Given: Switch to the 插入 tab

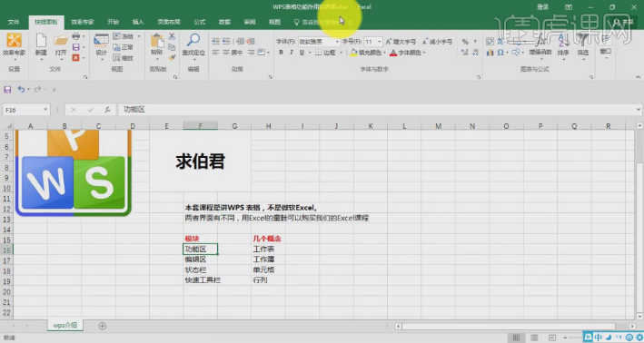Looking at the screenshot, I should tap(138, 22).
